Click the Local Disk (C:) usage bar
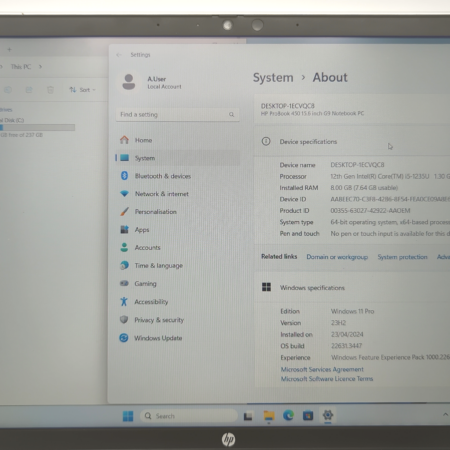The image size is (450, 450). (37, 127)
